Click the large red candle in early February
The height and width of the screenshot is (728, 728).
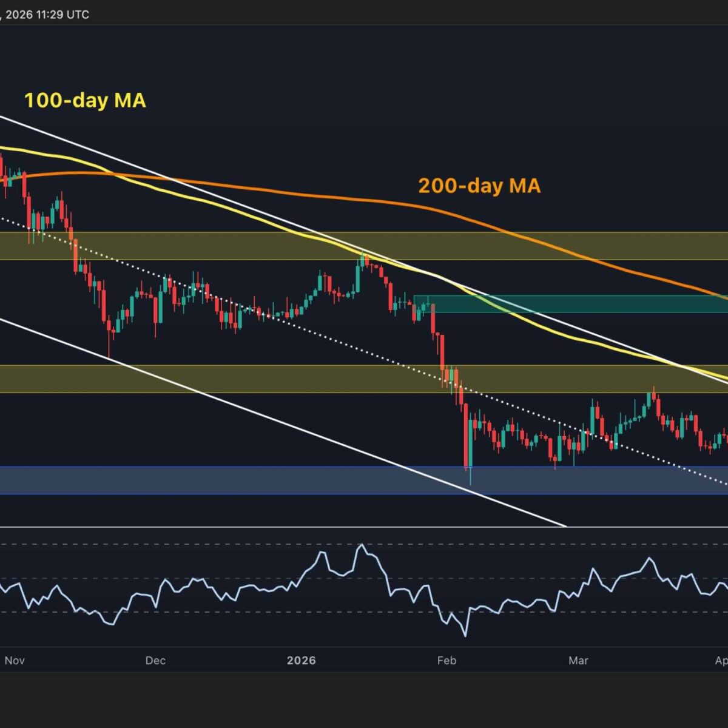466,437
